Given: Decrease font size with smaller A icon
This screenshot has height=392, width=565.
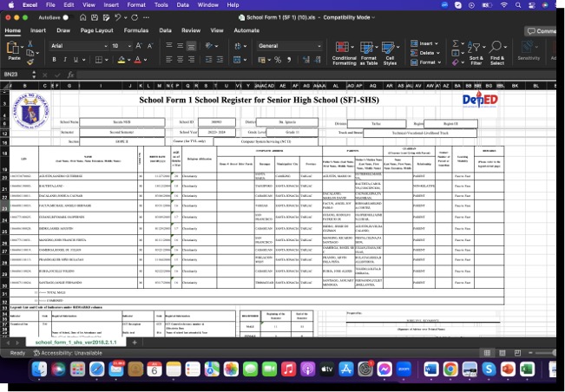Looking at the screenshot, I should pos(150,46).
